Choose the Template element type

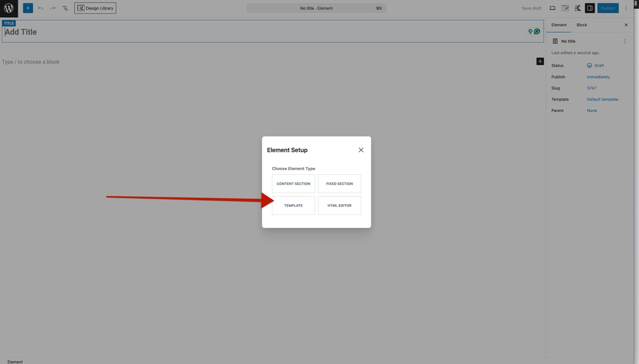tap(293, 206)
